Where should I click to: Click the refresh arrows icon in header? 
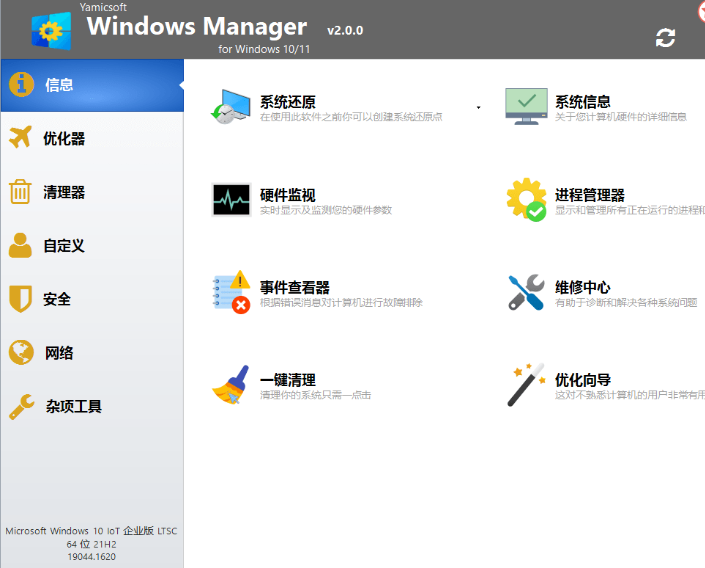665,38
